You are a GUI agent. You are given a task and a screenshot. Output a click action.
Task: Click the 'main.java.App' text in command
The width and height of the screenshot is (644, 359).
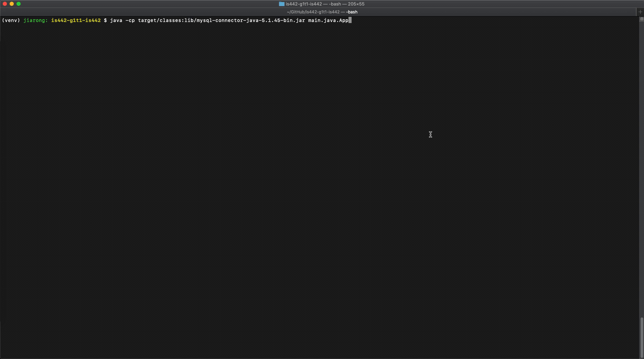pyautogui.click(x=328, y=21)
